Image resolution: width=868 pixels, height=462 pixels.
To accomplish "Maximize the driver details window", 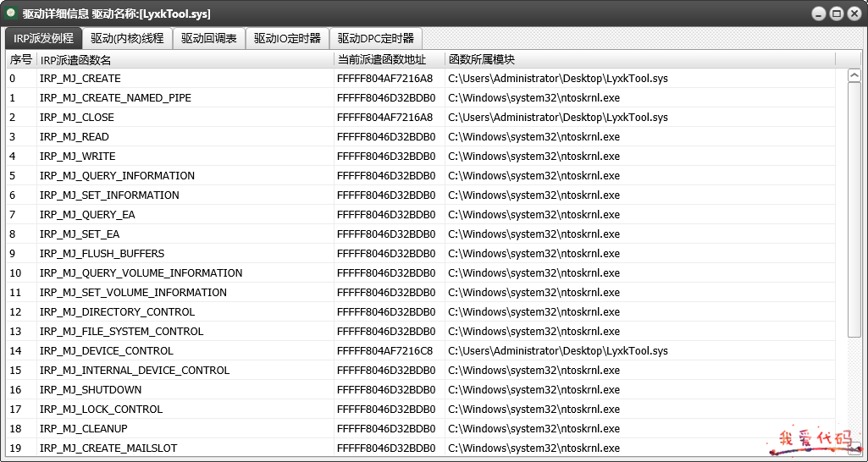I will 836,14.
